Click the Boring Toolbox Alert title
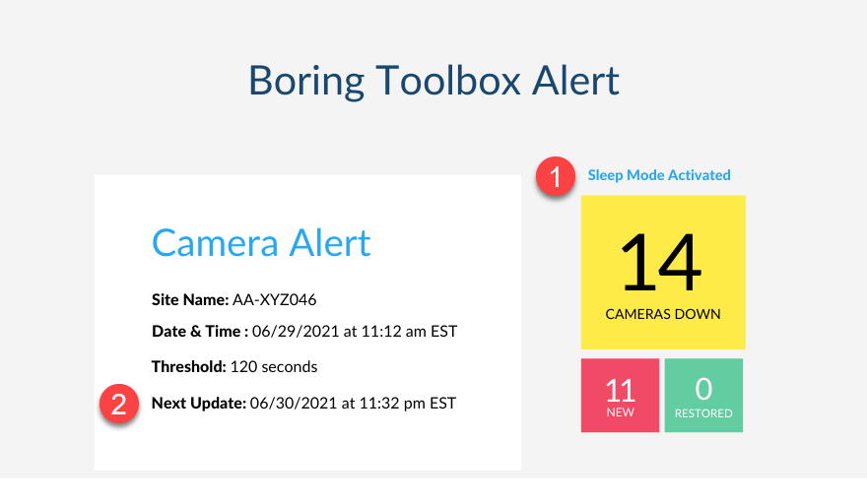This screenshot has width=867, height=504. point(433,81)
